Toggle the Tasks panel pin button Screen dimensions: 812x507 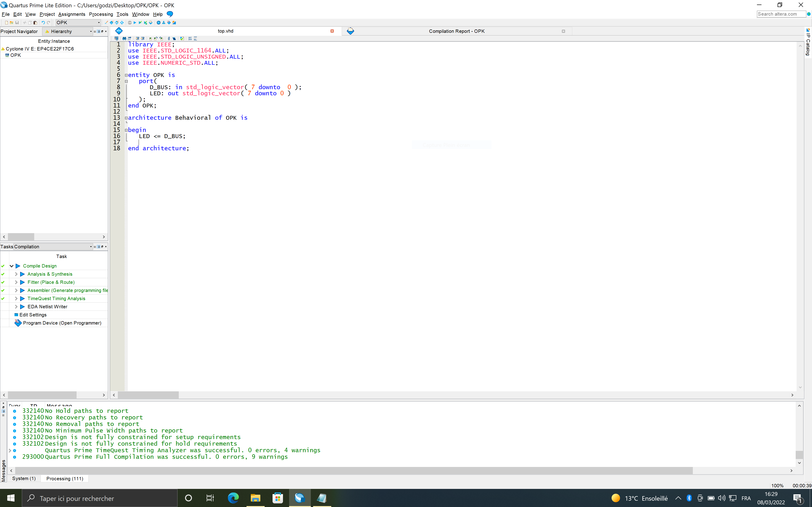click(99, 247)
